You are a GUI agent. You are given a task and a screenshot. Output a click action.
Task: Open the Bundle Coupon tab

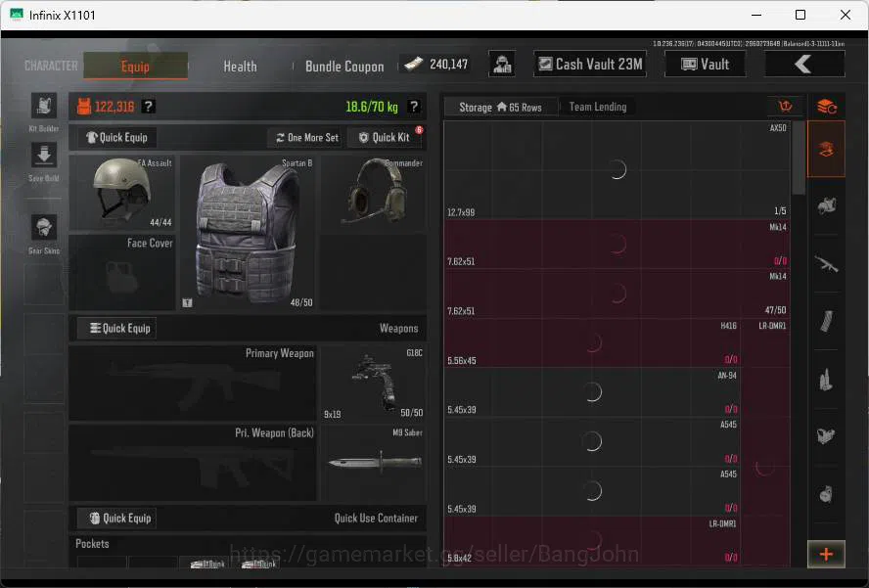(344, 67)
